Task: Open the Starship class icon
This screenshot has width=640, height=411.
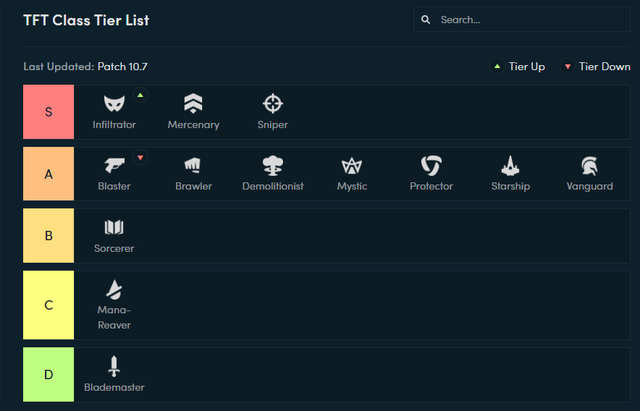Action: (510, 166)
